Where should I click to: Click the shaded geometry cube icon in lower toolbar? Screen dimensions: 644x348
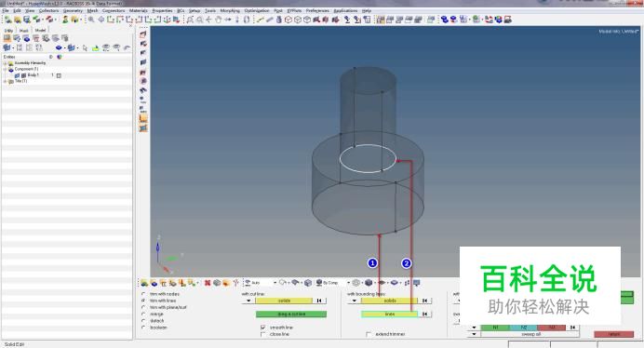click(369, 283)
